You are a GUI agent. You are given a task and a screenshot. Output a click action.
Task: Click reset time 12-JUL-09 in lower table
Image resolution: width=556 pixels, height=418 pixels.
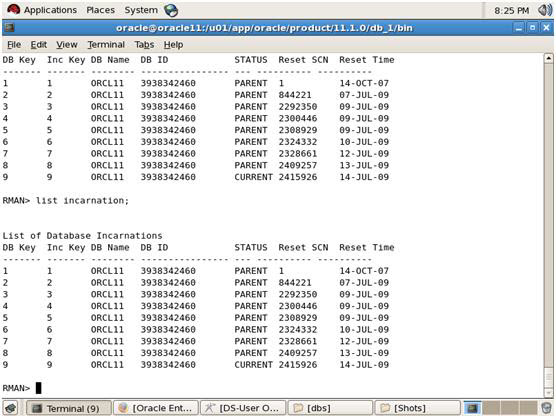[364, 341]
